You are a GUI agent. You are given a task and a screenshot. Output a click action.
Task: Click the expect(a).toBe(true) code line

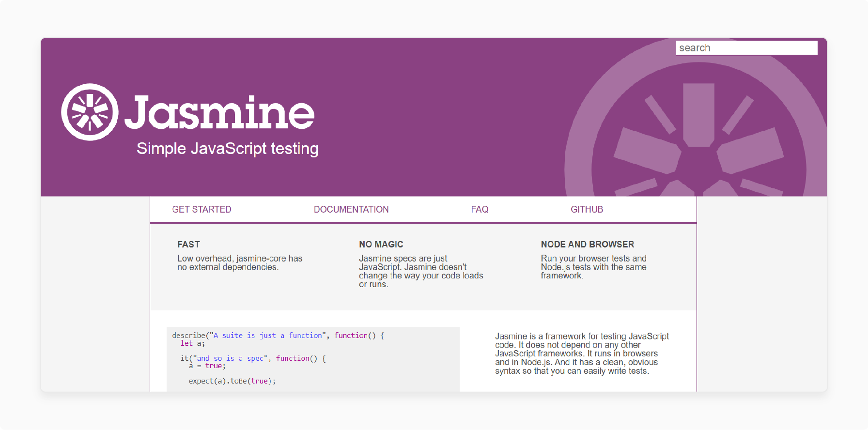pyautogui.click(x=232, y=381)
